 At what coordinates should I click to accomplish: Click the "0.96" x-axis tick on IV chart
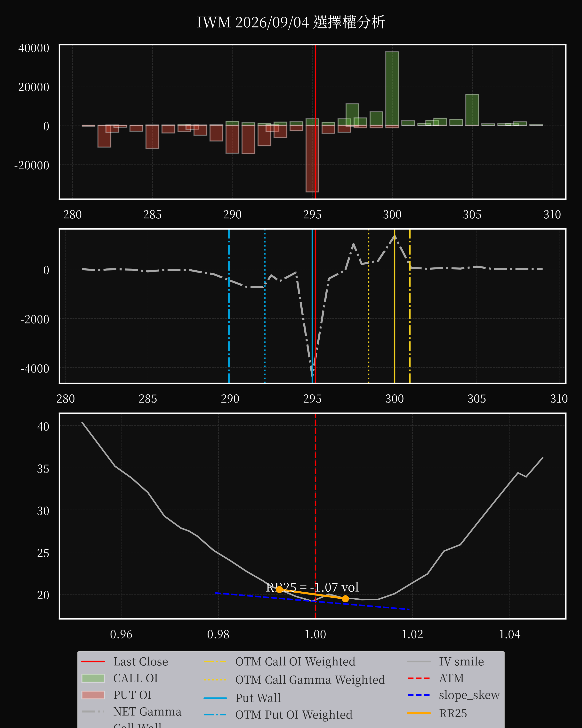pos(121,634)
